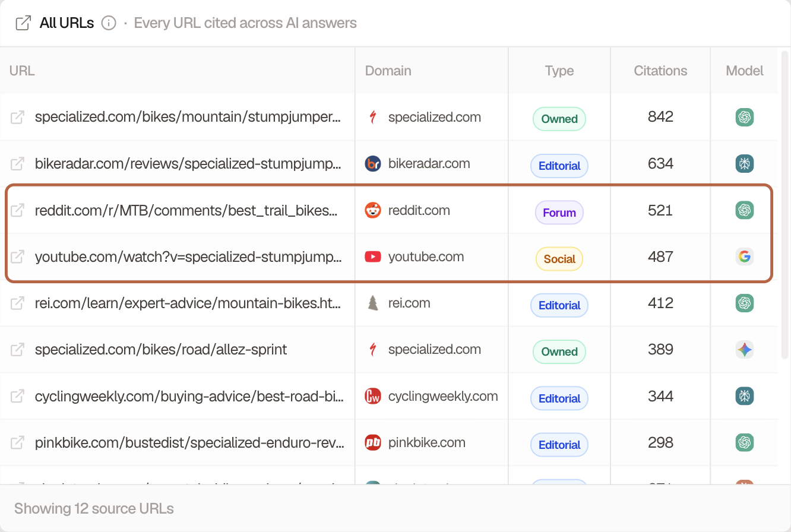Click the youtube.com domain name text
The width and height of the screenshot is (791, 532).
click(x=426, y=256)
